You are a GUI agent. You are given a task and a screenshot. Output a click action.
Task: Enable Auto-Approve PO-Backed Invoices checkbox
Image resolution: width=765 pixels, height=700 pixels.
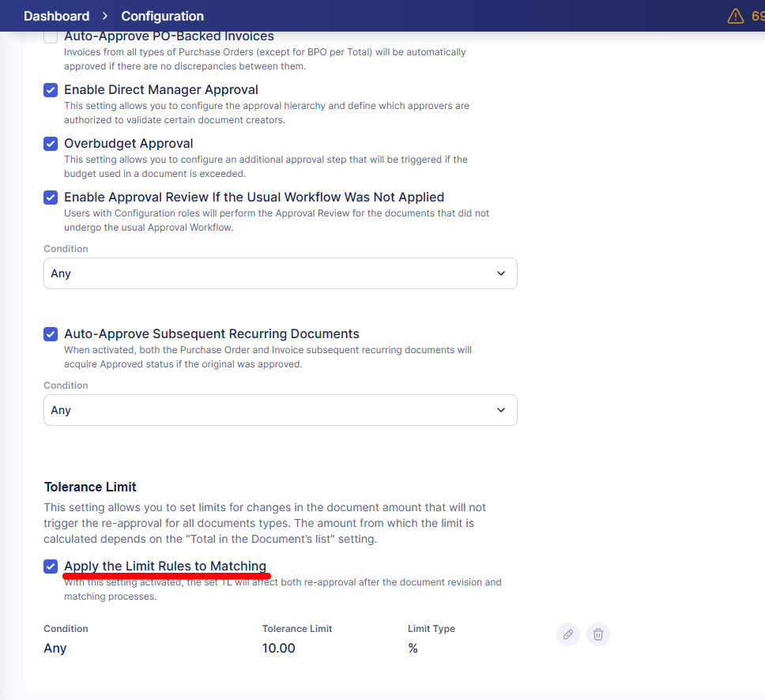pyautogui.click(x=51, y=36)
